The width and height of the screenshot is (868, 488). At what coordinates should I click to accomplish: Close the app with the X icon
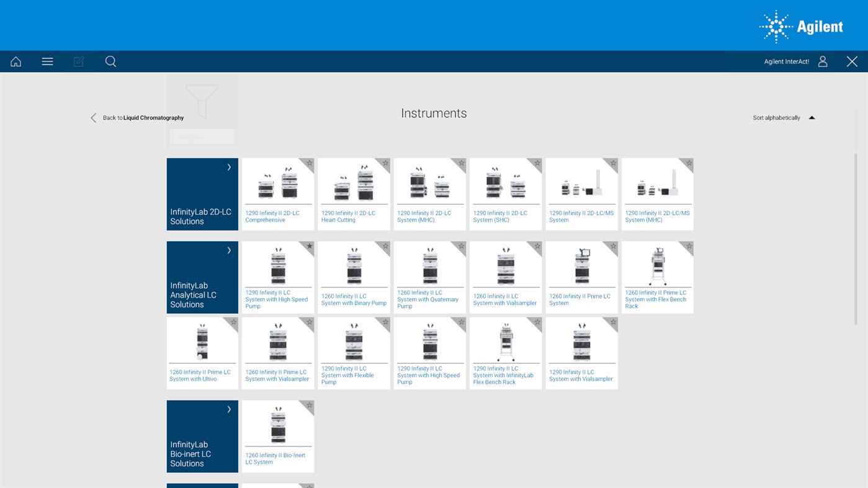click(x=852, y=61)
